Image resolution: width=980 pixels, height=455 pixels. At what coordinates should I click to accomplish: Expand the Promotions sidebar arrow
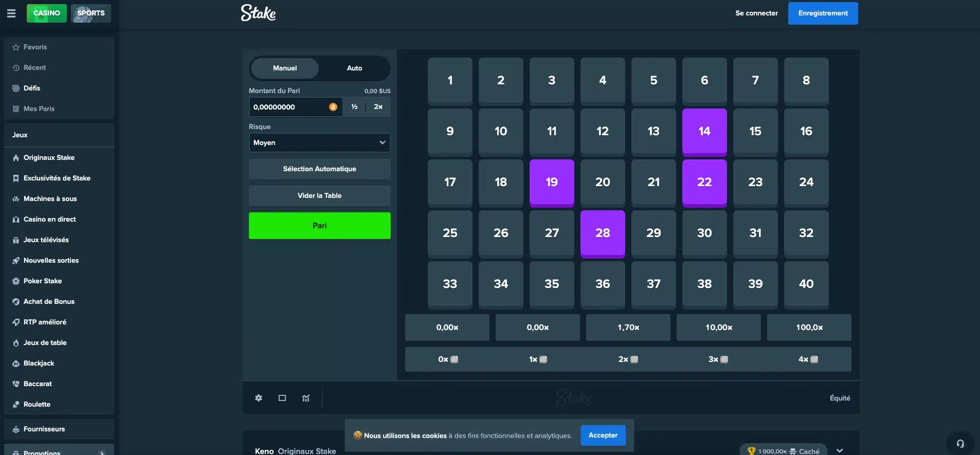point(102,453)
